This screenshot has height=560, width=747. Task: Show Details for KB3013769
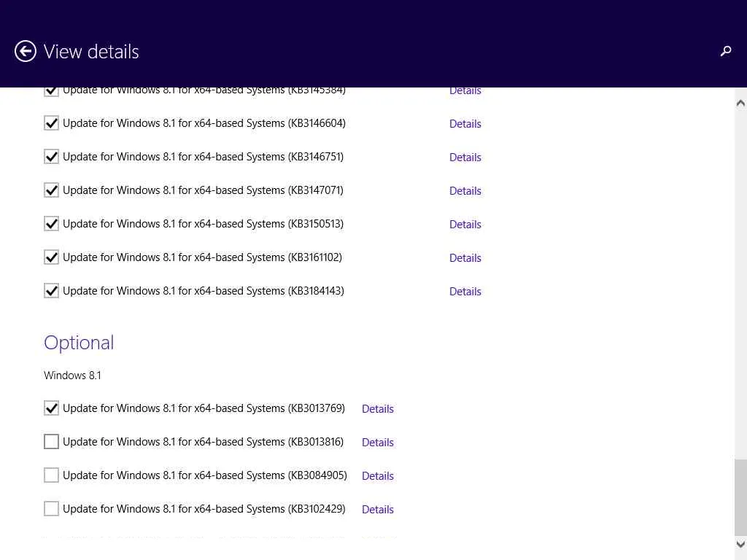(377, 409)
